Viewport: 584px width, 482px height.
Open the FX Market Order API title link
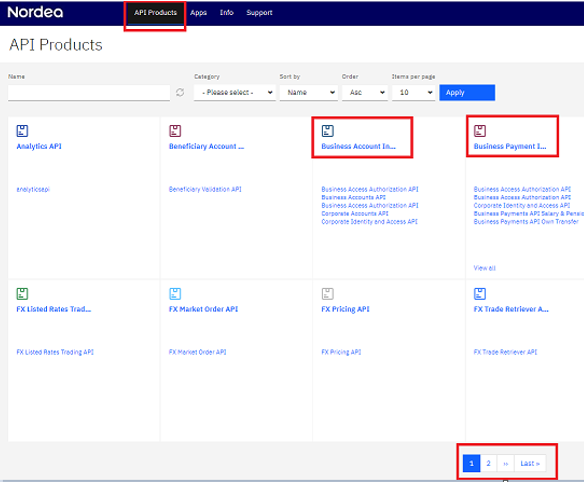pos(203,309)
